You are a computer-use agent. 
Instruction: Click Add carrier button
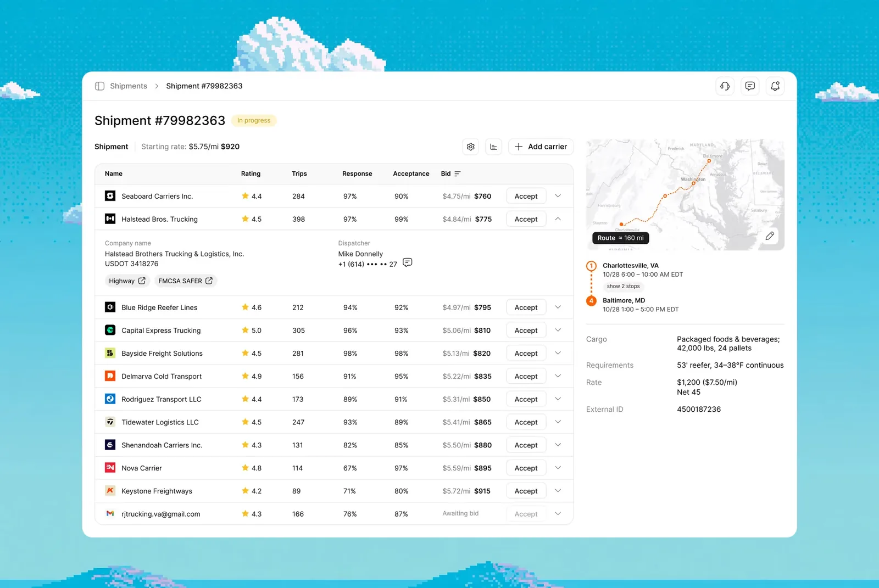[x=541, y=147]
